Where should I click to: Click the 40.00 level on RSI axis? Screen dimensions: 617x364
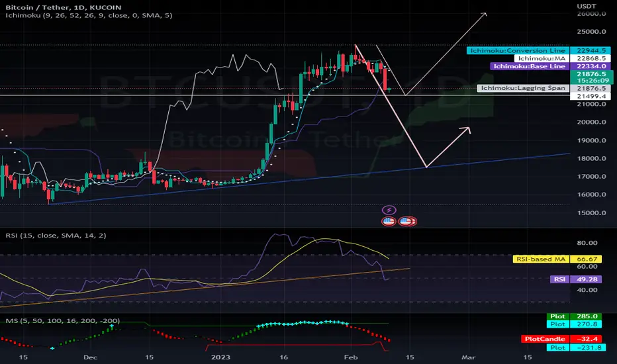pos(587,290)
